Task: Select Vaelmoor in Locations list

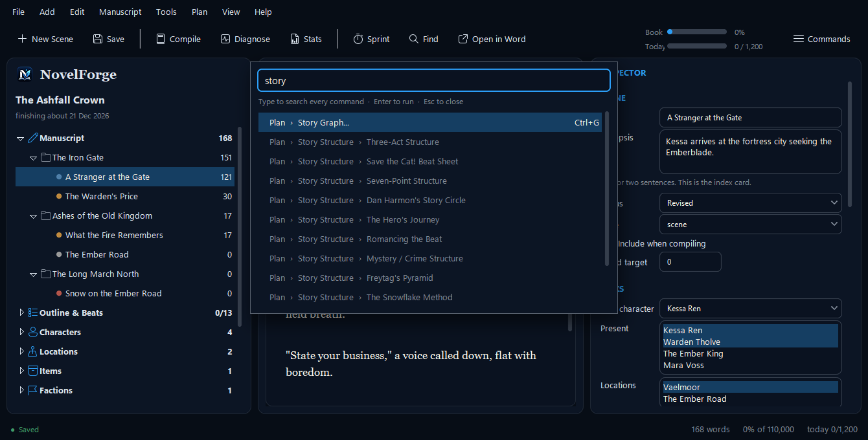Action: [x=751, y=388]
